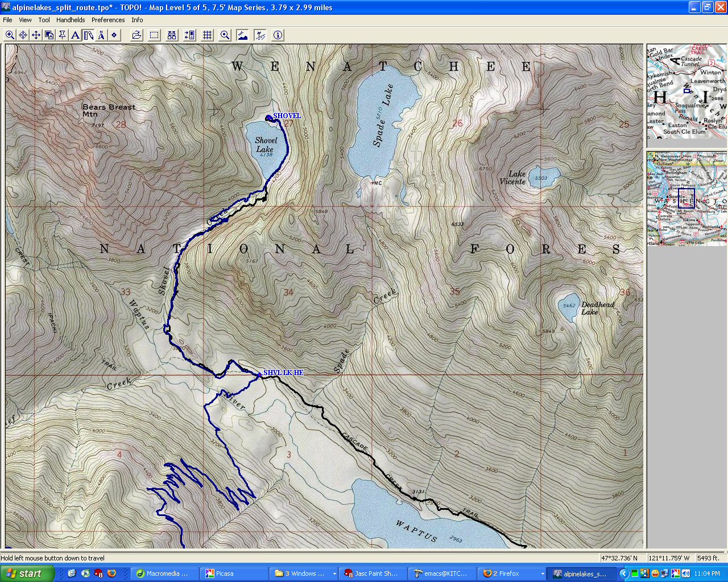Screen dimensions: 728x582
Task: Select the text label 'A' tool
Action: click(75, 35)
